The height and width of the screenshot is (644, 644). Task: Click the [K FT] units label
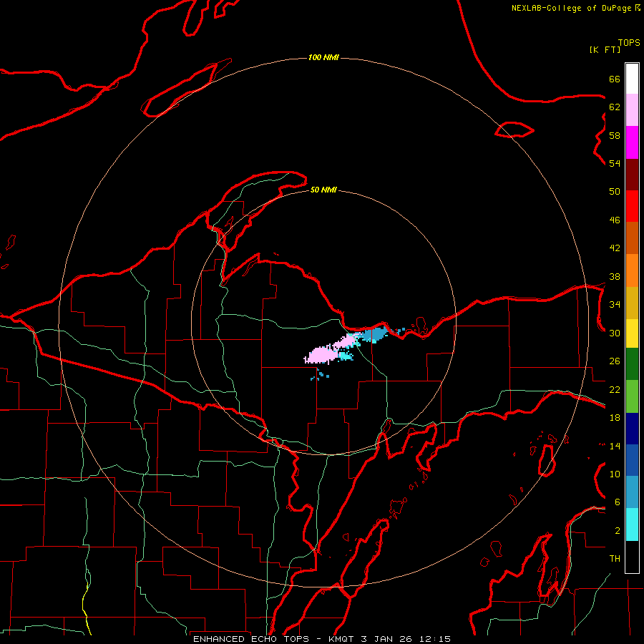point(605,49)
